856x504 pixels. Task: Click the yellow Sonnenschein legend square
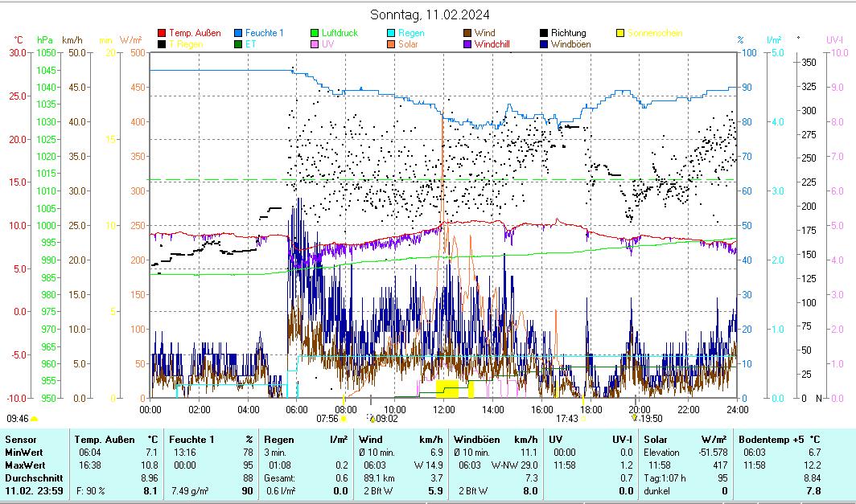point(621,33)
